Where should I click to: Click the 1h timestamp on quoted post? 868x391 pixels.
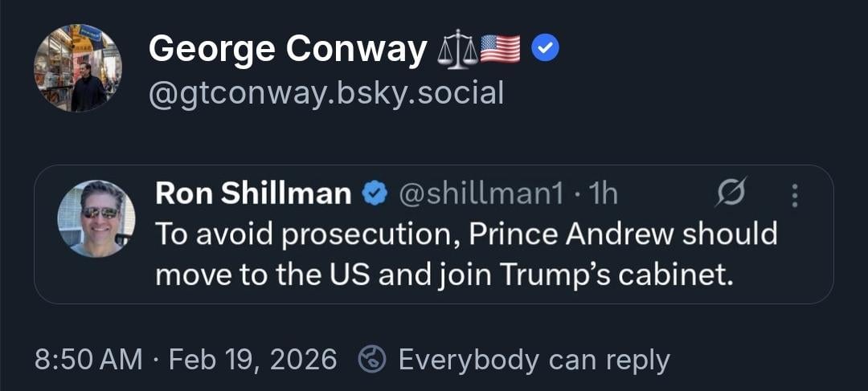tap(603, 193)
